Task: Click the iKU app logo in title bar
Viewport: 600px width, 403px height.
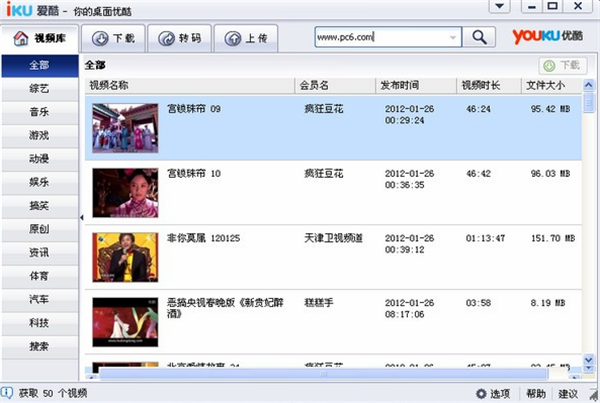Action: click(18, 9)
